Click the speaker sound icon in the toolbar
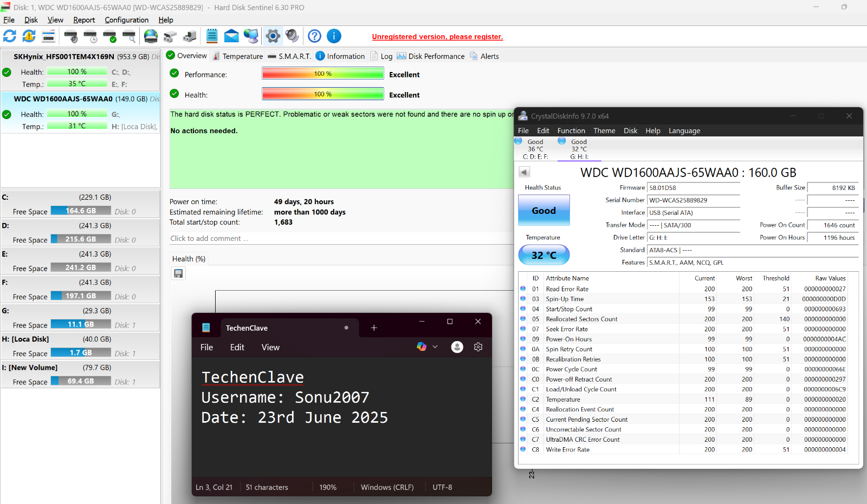 tap(292, 36)
